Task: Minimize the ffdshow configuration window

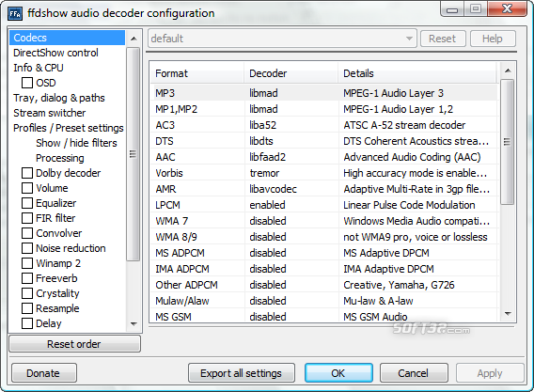Action: pos(452,8)
